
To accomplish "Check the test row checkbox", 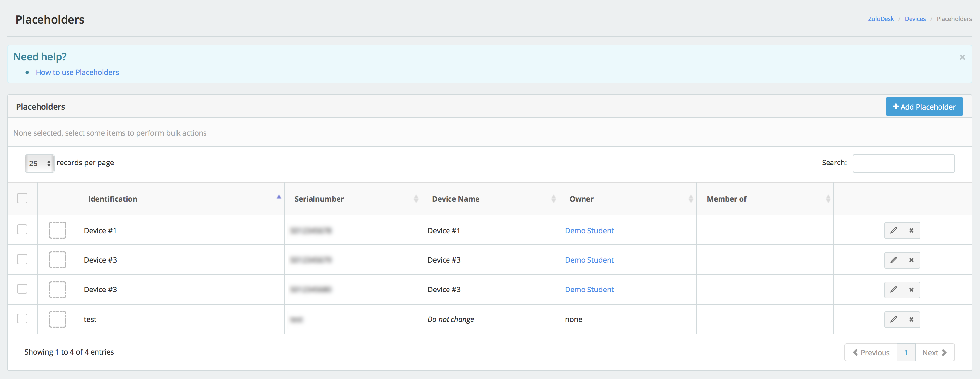I will coord(22,318).
